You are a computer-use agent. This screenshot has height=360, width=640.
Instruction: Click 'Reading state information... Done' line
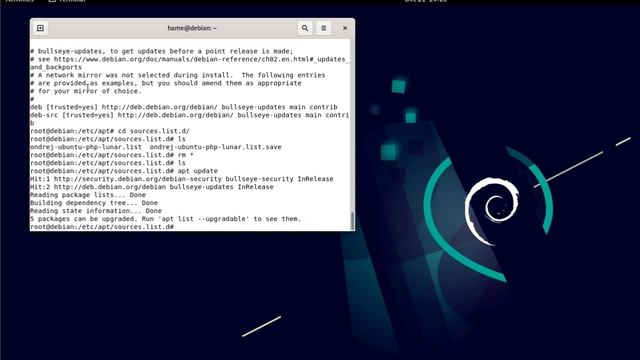[x=96, y=211]
